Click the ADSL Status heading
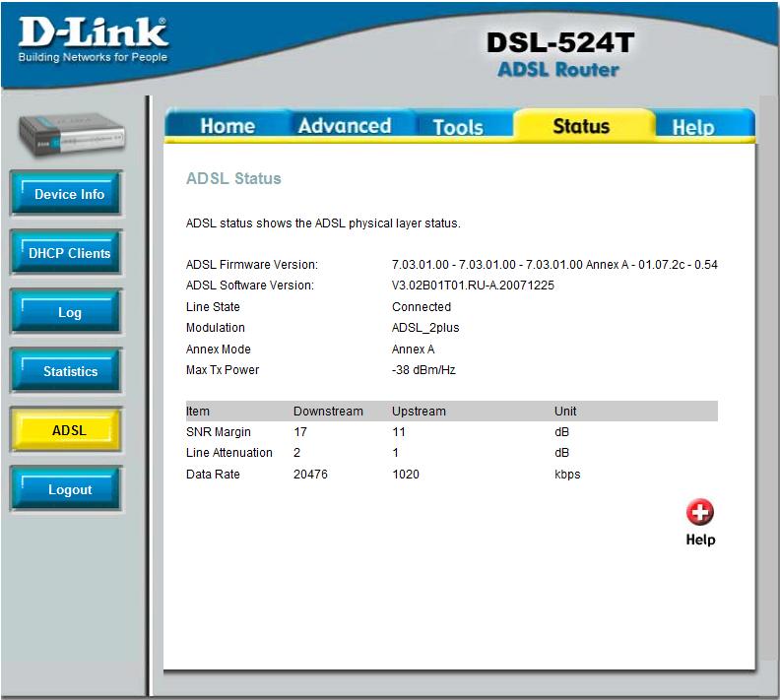 pos(233,179)
